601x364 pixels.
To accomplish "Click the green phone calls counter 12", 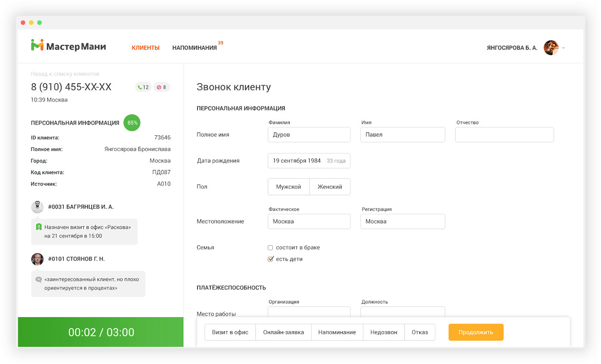I will (x=143, y=87).
